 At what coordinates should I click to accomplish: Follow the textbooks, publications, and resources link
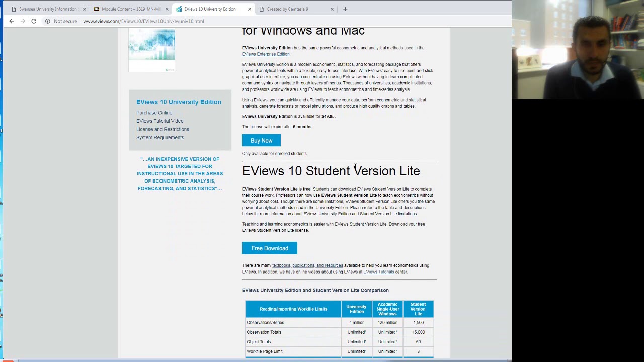tap(307, 265)
